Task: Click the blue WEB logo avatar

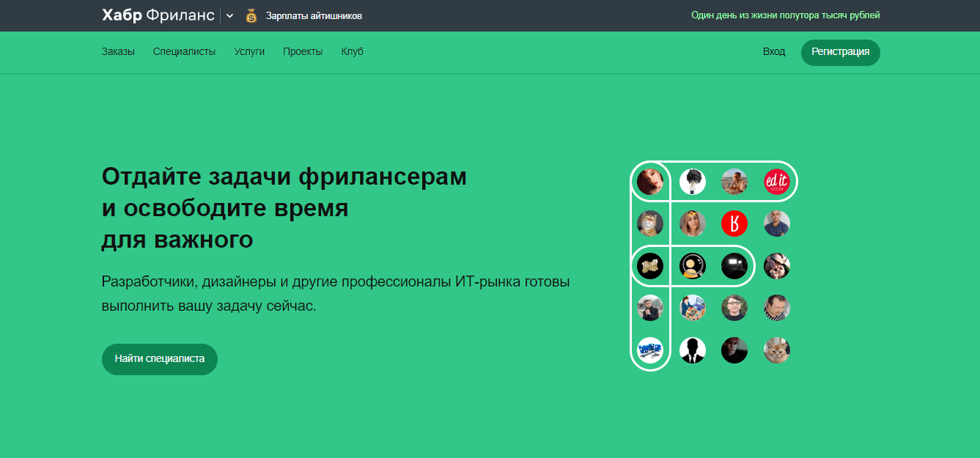Action: tap(650, 350)
